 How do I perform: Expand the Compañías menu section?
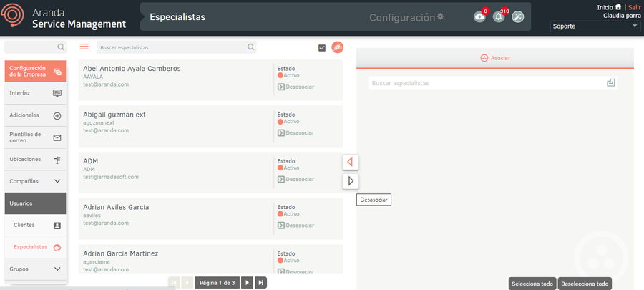(x=36, y=181)
